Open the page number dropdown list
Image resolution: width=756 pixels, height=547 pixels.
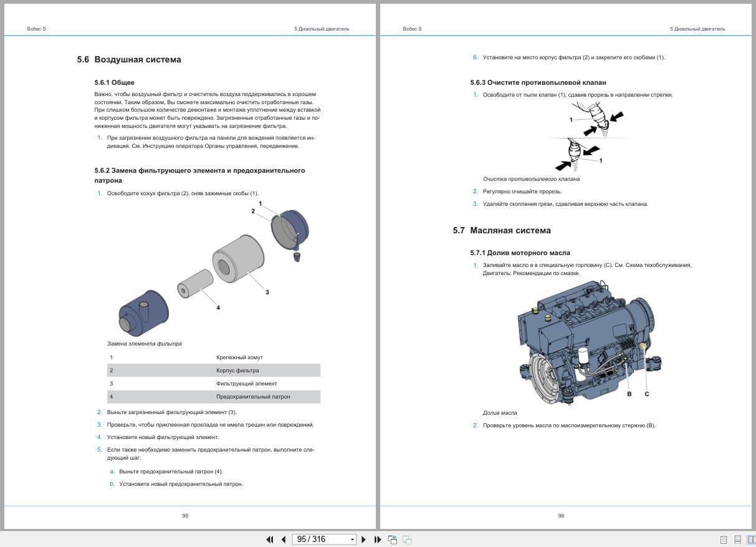pyautogui.click(x=352, y=539)
